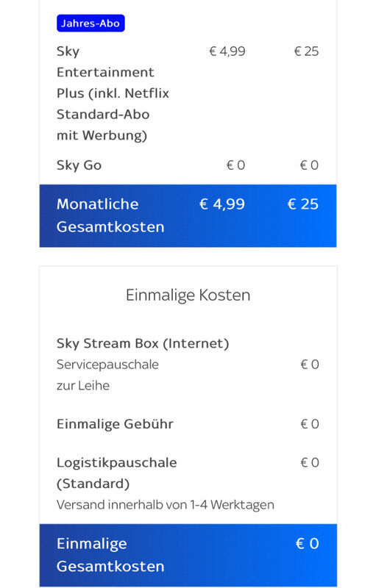Click the €0 price for Servicepauschale
This screenshot has height=588, width=376.
point(310,364)
